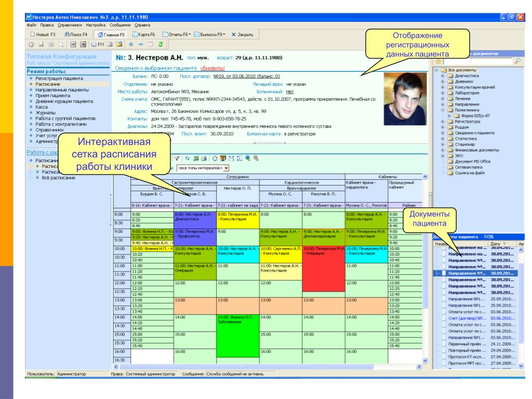Open the interval types dropdown
The width and height of the screenshot is (532, 399).
226,168
